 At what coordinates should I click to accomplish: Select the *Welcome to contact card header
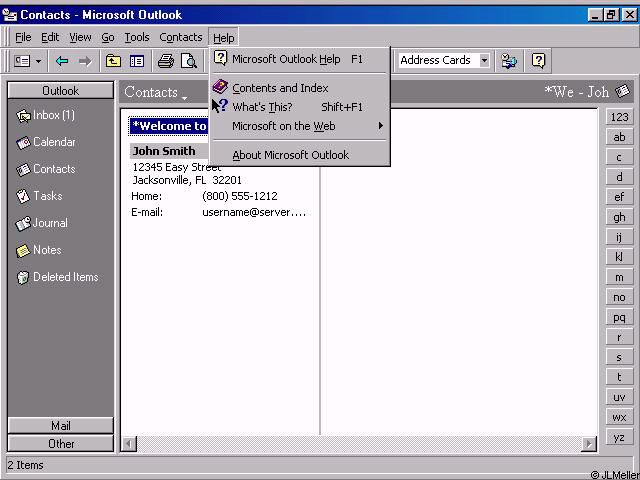(169, 126)
